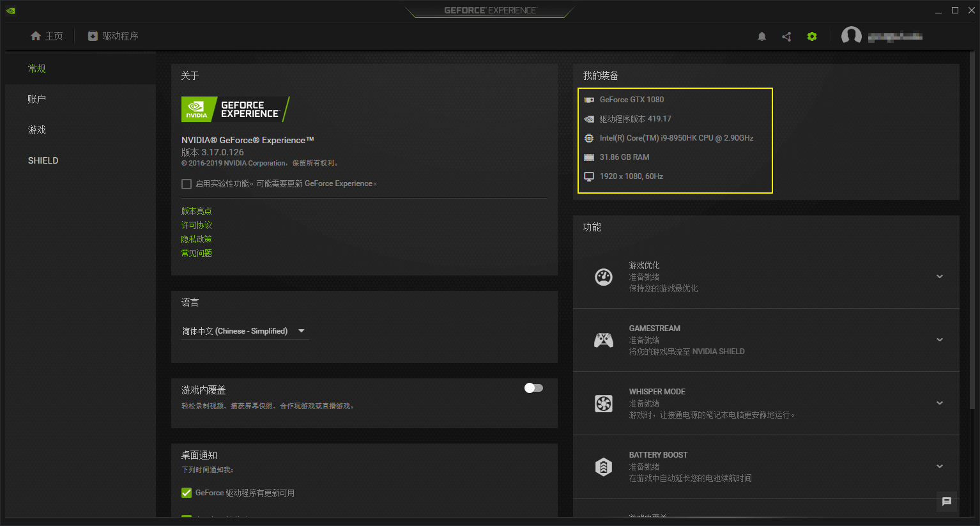
Task: Click the CPU chip icon
Action: click(x=589, y=138)
